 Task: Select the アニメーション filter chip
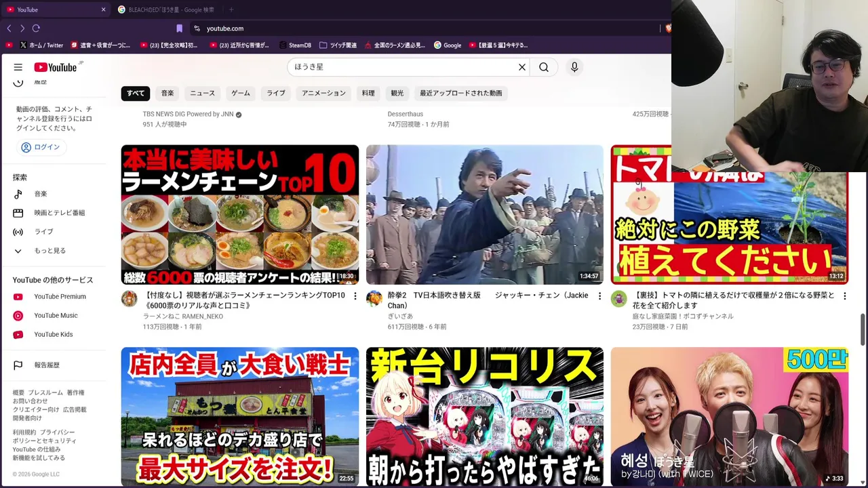(323, 93)
